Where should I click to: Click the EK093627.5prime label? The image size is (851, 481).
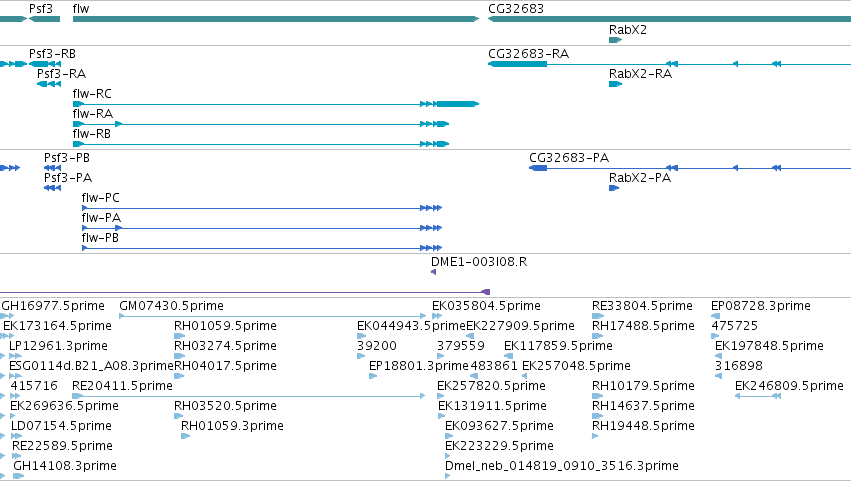click(x=499, y=426)
